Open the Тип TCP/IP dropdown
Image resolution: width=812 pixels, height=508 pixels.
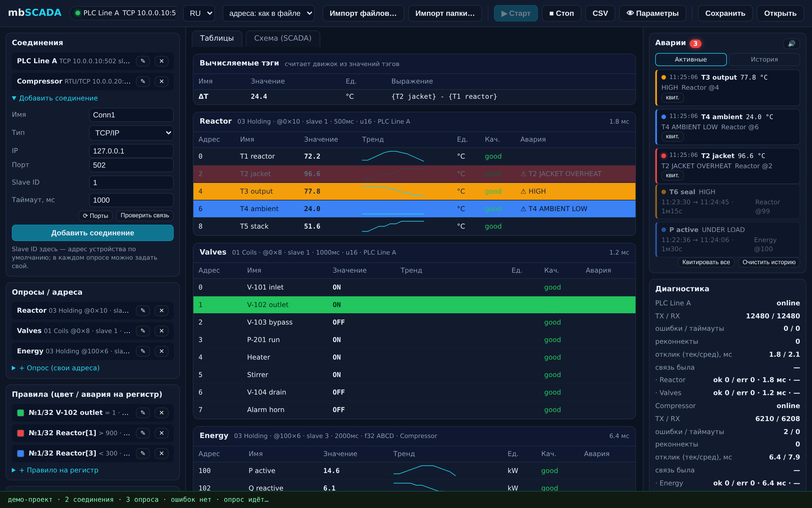(131, 133)
